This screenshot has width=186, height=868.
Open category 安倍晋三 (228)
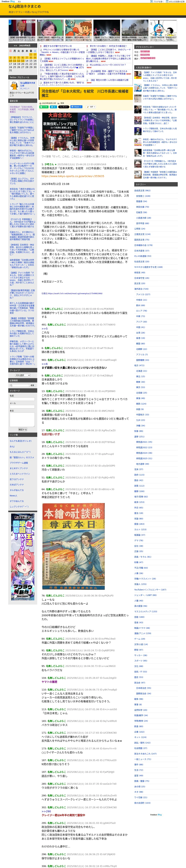coord(143,196)
